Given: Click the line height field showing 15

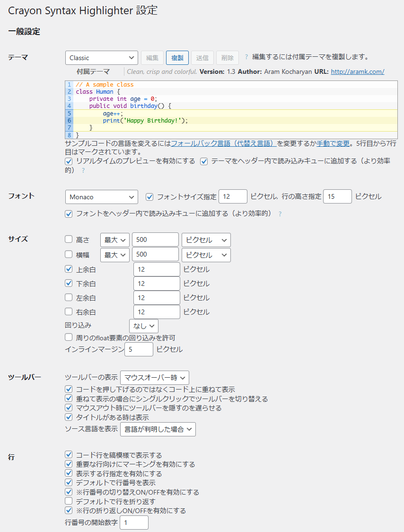Looking at the screenshot, I should click(x=337, y=196).
